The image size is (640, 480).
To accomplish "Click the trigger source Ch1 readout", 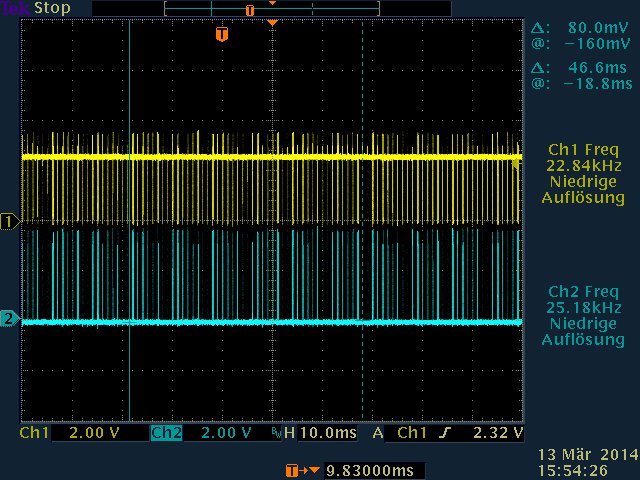I will 412,433.
